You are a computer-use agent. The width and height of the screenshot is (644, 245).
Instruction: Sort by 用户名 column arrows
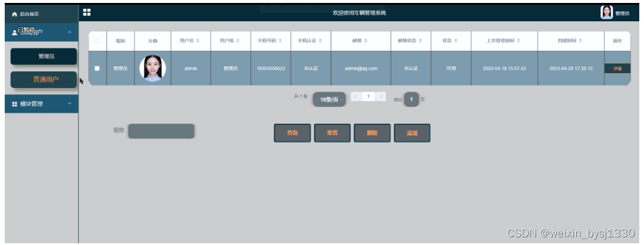(x=197, y=41)
